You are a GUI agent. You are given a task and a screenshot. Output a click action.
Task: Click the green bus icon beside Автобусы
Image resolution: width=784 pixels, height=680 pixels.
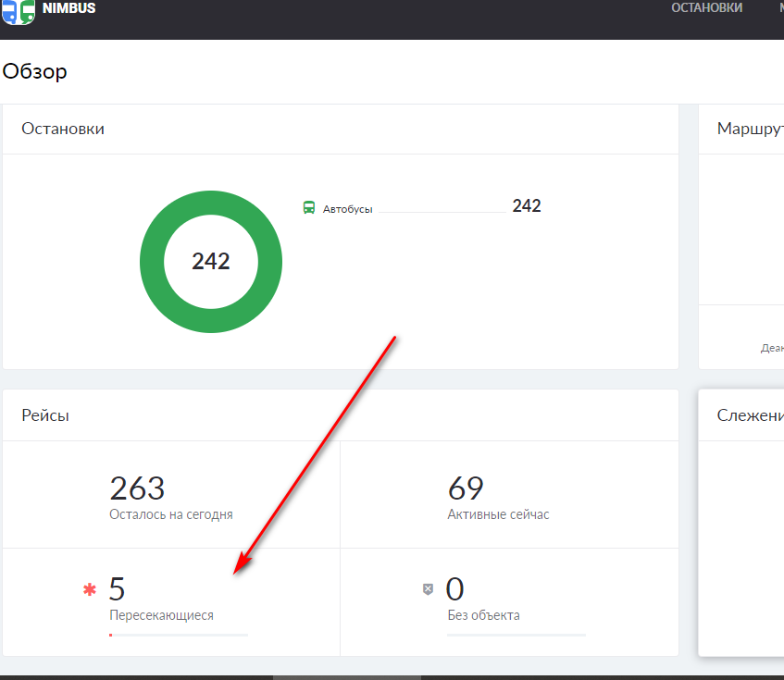coord(309,208)
